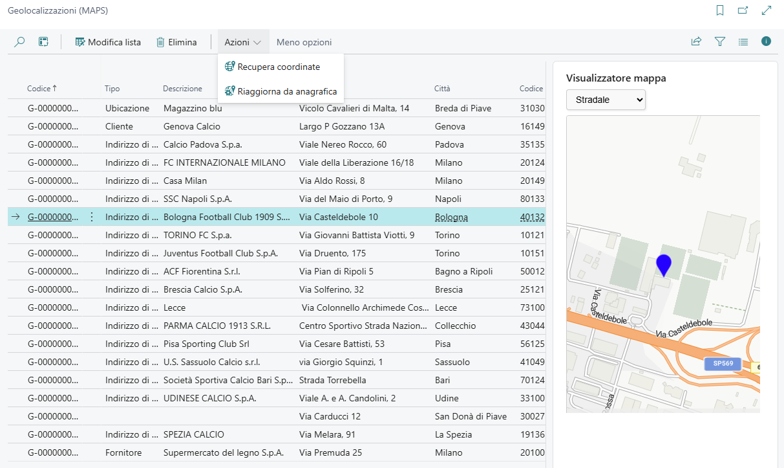Click the Visualizzatore mappa heading
The height and width of the screenshot is (468, 784).
(616, 78)
